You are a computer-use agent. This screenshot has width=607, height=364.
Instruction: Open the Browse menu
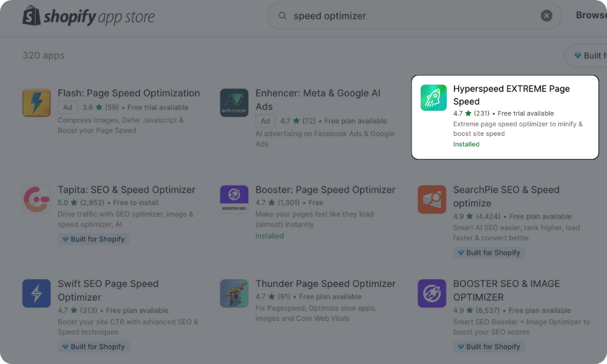[591, 15]
